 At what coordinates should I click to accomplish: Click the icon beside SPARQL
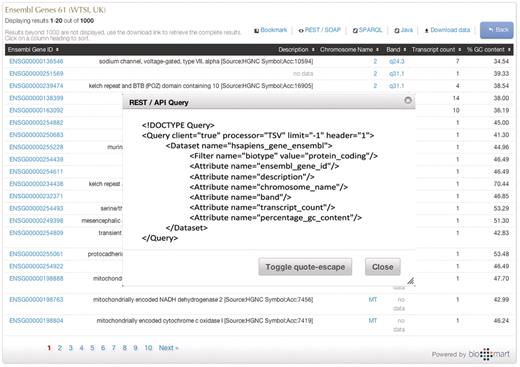point(355,31)
